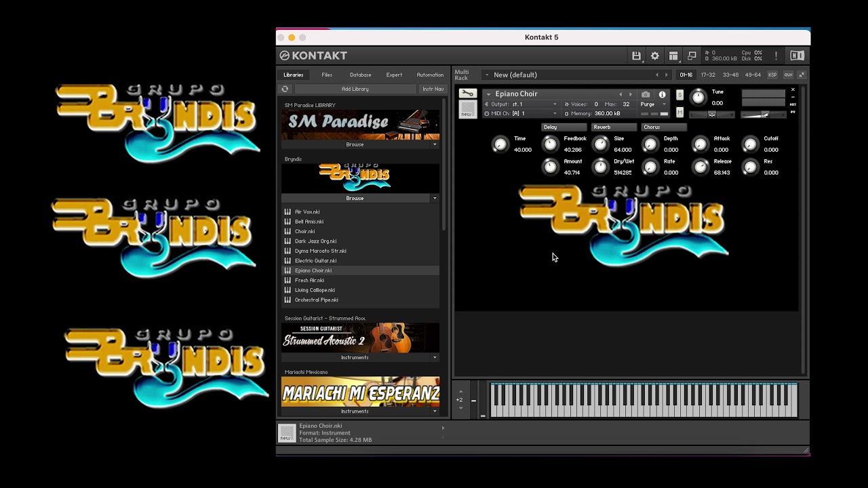
Task: Expand the info pane arrow at the bottom
Action: click(x=443, y=428)
